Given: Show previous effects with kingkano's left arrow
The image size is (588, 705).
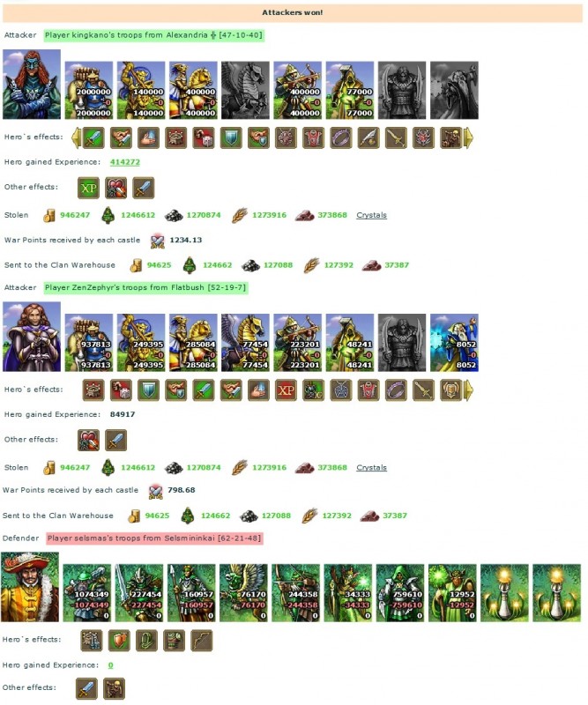Looking at the screenshot, I should [x=77, y=138].
